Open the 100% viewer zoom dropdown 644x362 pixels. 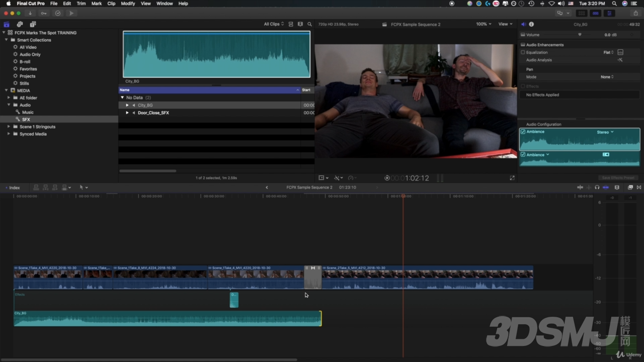click(484, 24)
